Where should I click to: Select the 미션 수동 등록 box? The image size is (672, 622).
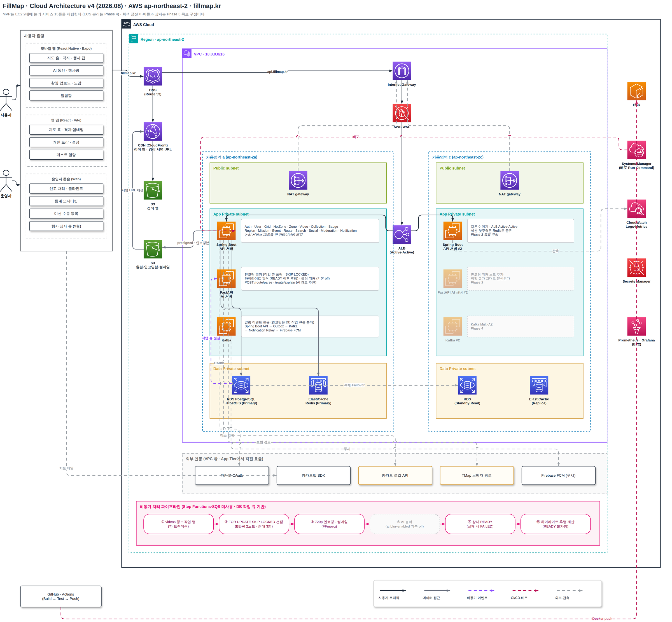coord(66,214)
